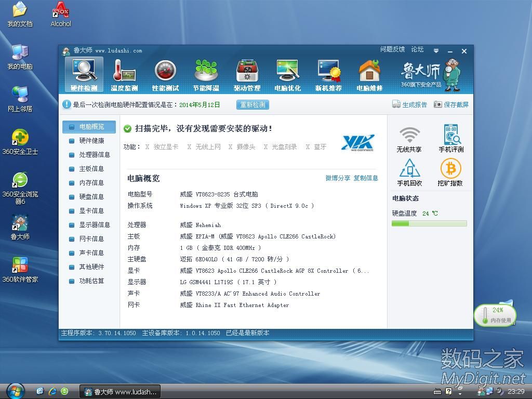Viewport: 532px width, 399px height.
Task: Click the 生成报告 generate report link
Action: point(409,104)
